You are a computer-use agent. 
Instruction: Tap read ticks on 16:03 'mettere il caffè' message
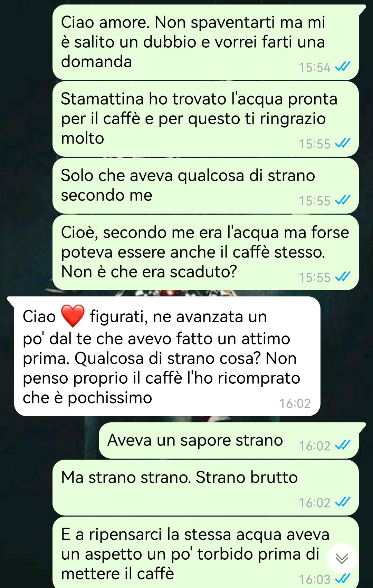(343, 579)
